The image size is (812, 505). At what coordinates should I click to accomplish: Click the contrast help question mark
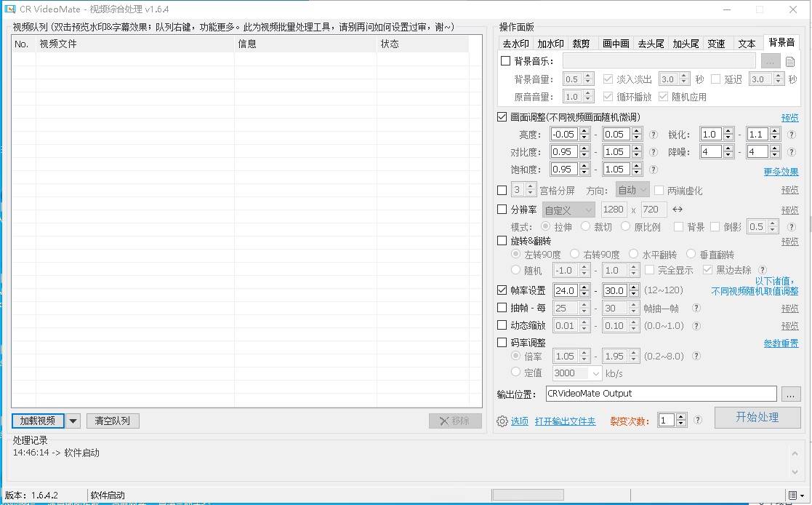[x=654, y=152]
